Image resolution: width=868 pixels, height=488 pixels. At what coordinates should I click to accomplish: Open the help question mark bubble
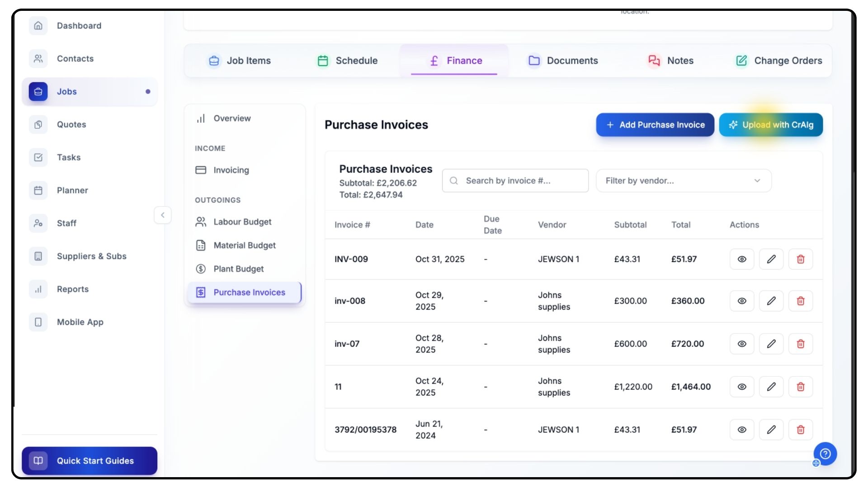click(825, 454)
